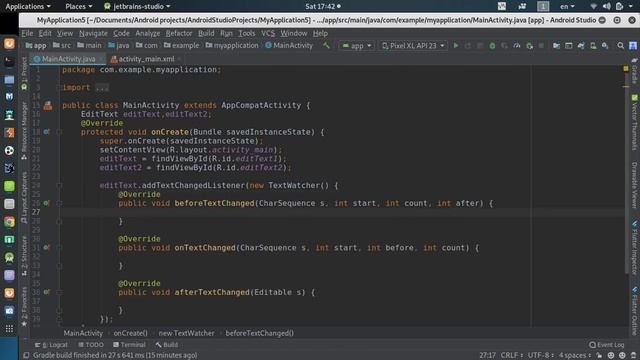Viewport: 640px width, 360px height.
Task: Open the Show Applications grid in the dock
Action: 9,328
